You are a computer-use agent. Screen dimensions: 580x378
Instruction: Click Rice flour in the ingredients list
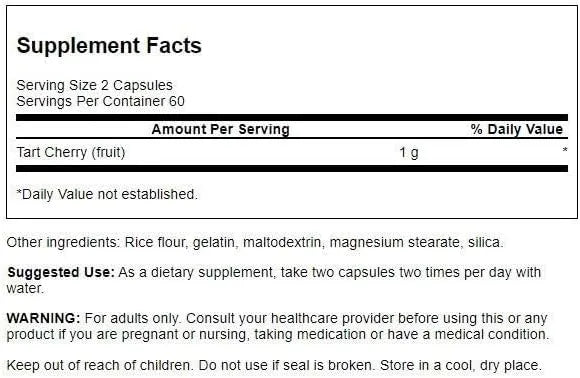coord(155,242)
